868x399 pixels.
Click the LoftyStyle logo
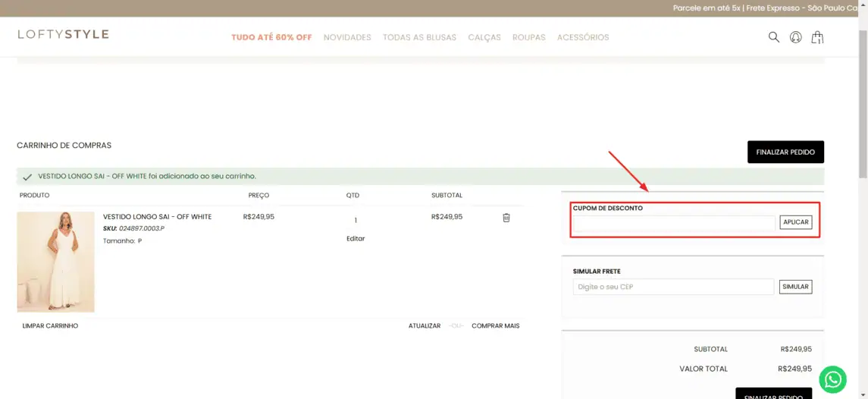click(x=64, y=34)
